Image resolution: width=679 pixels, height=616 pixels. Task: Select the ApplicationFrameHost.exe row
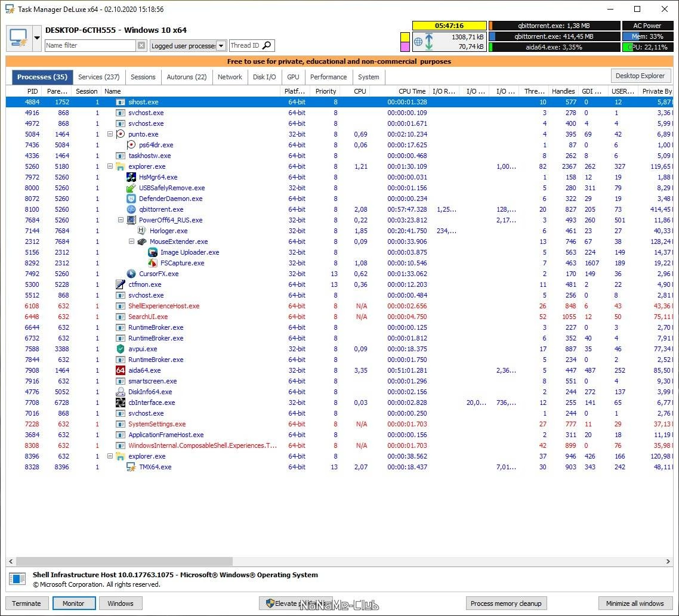[x=339, y=435]
